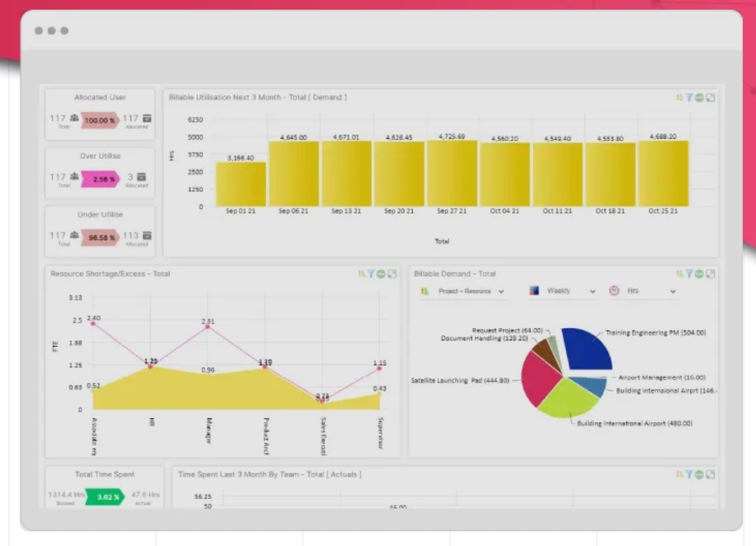Select the Oct 18 21 bar
This screenshot has width=756, height=546.
(x=610, y=175)
